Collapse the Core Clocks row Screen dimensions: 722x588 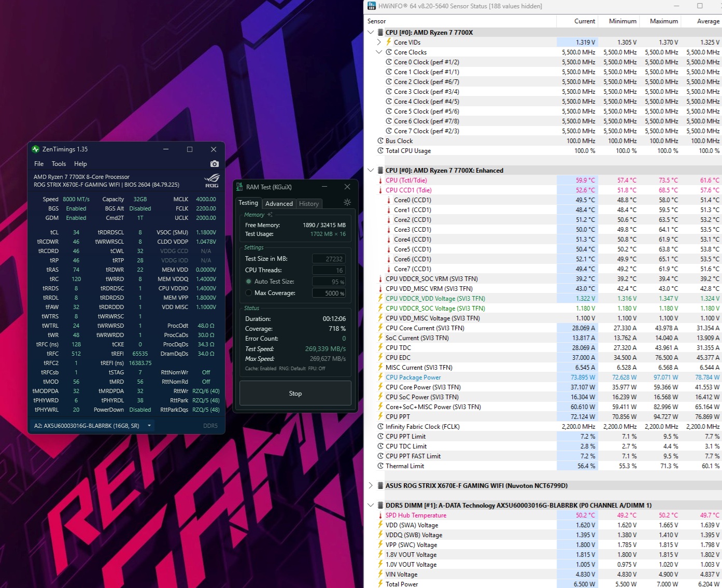tap(379, 52)
